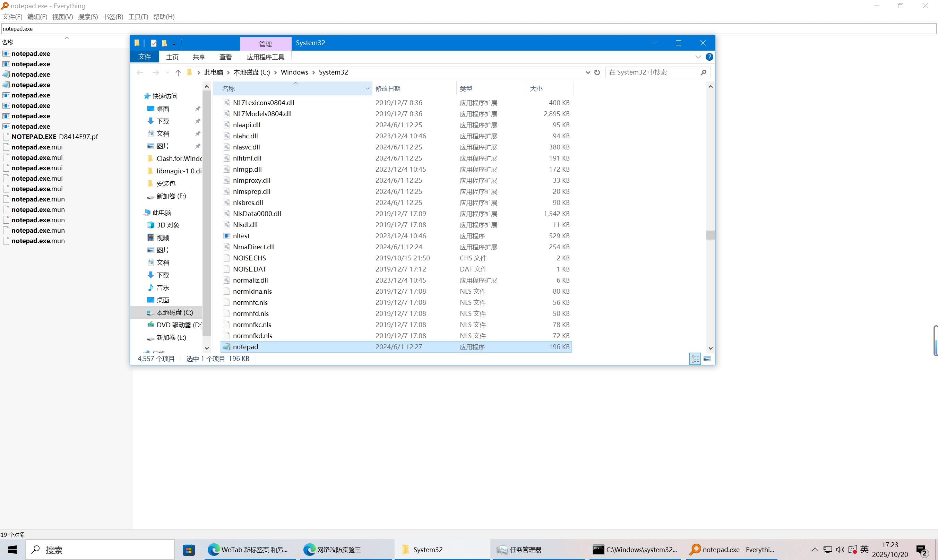Switch to details view icon
Viewport: 938px width, 560px height.
[x=695, y=359]
